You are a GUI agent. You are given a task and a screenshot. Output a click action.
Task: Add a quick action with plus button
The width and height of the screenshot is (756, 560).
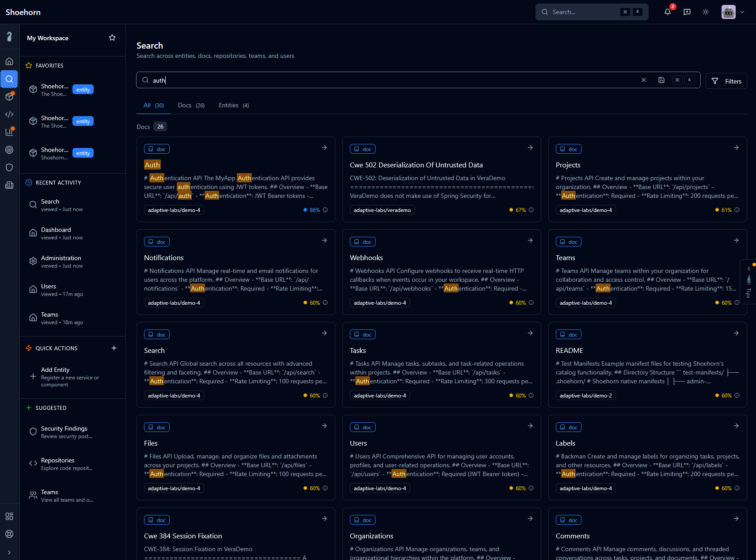click(x=114, y=348)
